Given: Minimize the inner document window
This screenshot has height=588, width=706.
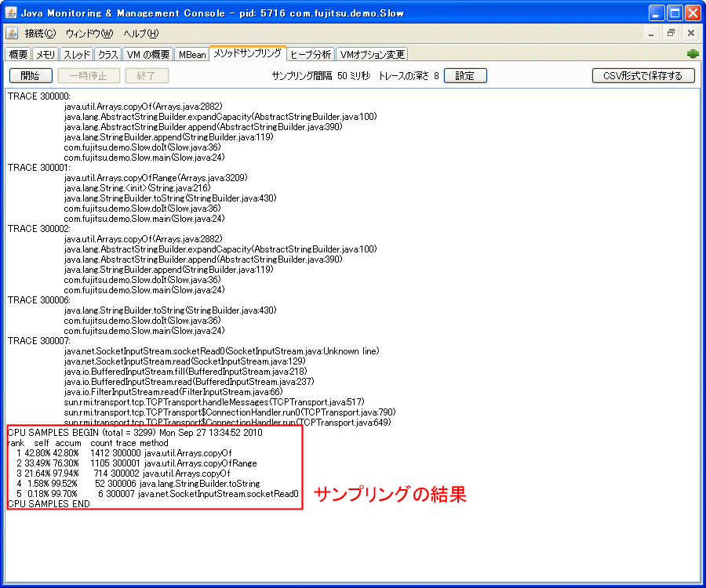Looking at the screenshot, I should pos(651,34).
